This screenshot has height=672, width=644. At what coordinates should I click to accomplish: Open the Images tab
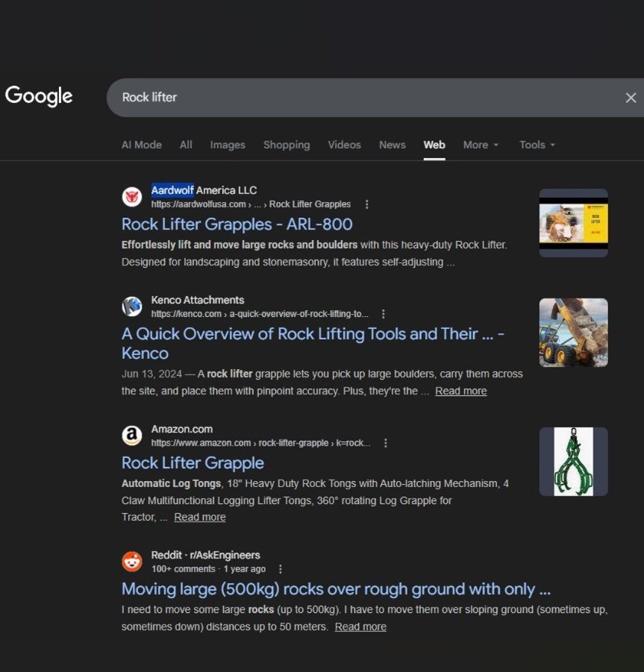(228, 145)
